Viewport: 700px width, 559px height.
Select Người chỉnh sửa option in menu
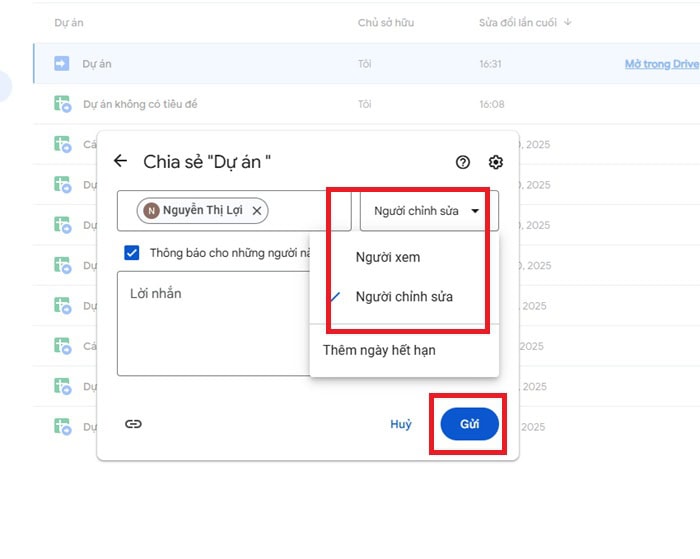[x=404, y=297]
